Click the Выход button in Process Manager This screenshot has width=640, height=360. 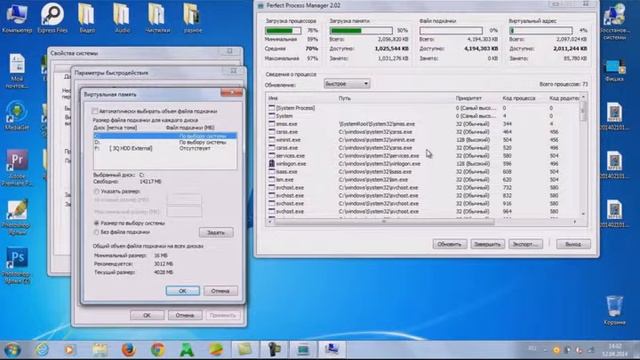coord(573,244)
